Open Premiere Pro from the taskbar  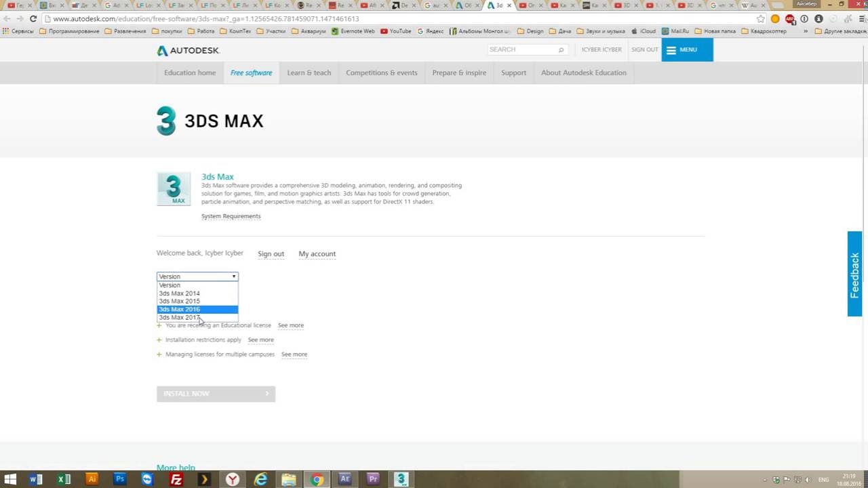(373, 479)
